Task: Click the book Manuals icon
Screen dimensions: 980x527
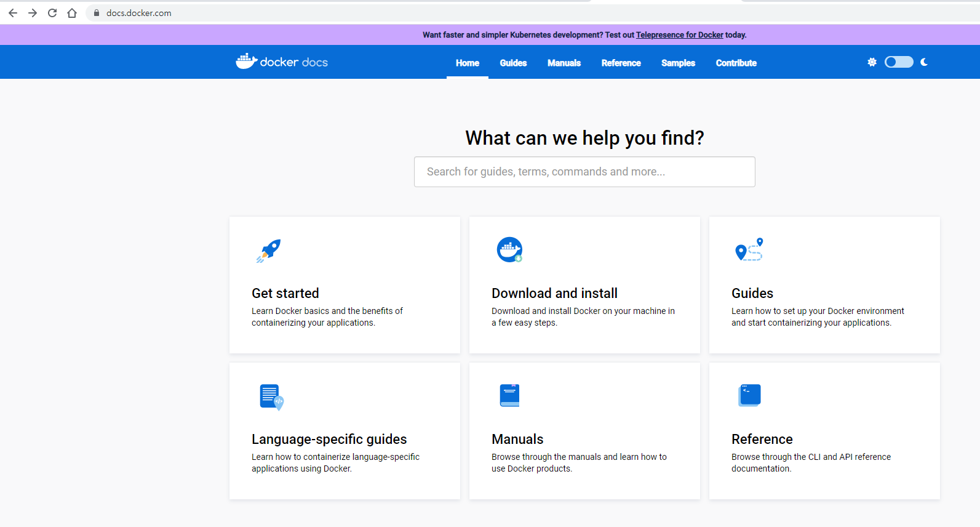Action: 509,395
